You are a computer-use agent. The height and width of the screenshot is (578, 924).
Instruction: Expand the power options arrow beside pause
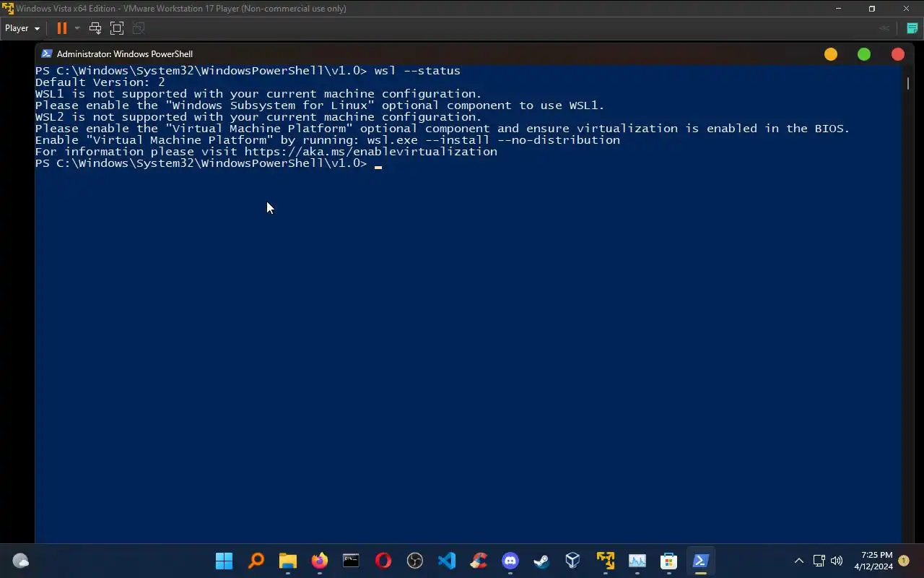pos(77,28)
